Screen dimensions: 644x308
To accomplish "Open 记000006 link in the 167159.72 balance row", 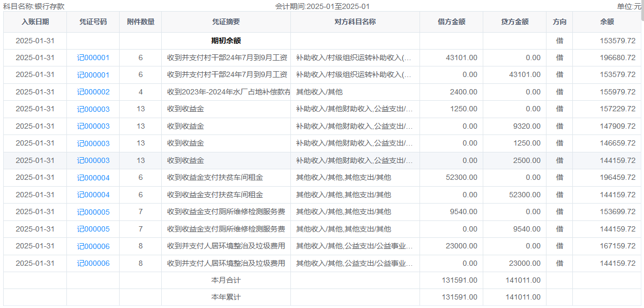I will [x=93, y=246].
